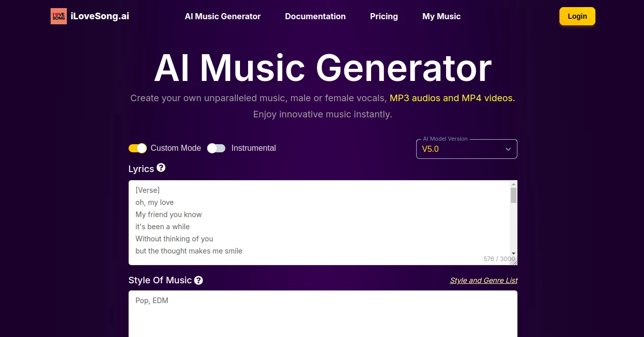Open the Pricing page
The height and width of the screenshot is (337, 644).
384,16
